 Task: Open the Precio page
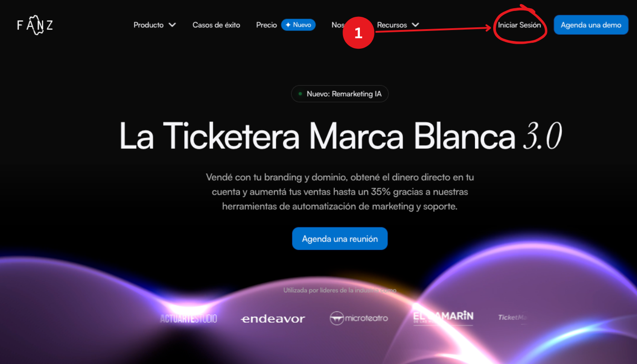[x=266, y=25]
